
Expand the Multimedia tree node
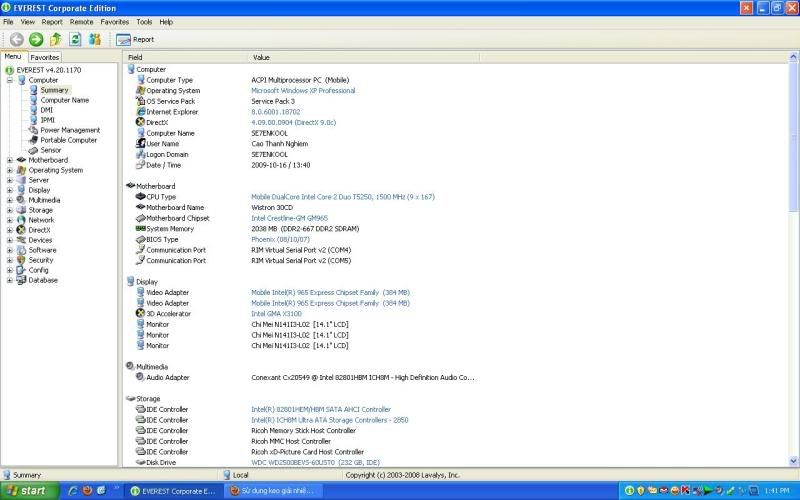click(10, 200)
